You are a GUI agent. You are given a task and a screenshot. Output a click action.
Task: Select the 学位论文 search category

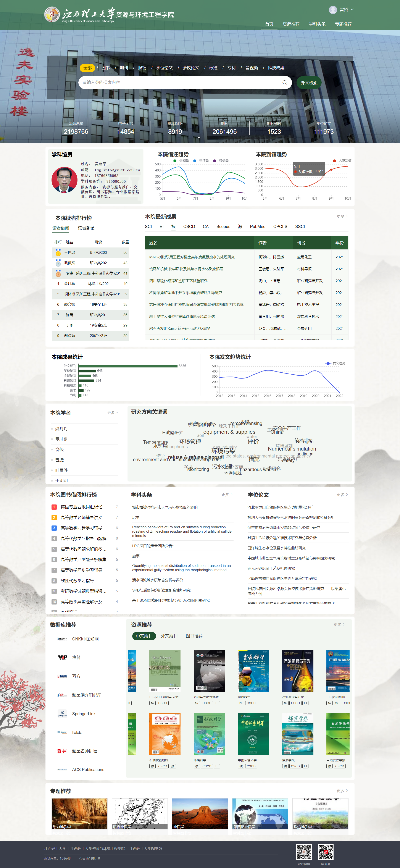(x=164, y=68)
